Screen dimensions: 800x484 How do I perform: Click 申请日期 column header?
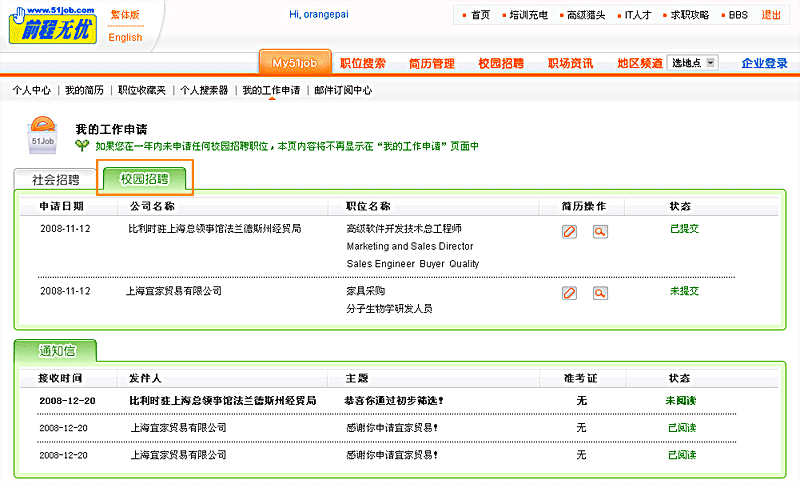[62, 206]
